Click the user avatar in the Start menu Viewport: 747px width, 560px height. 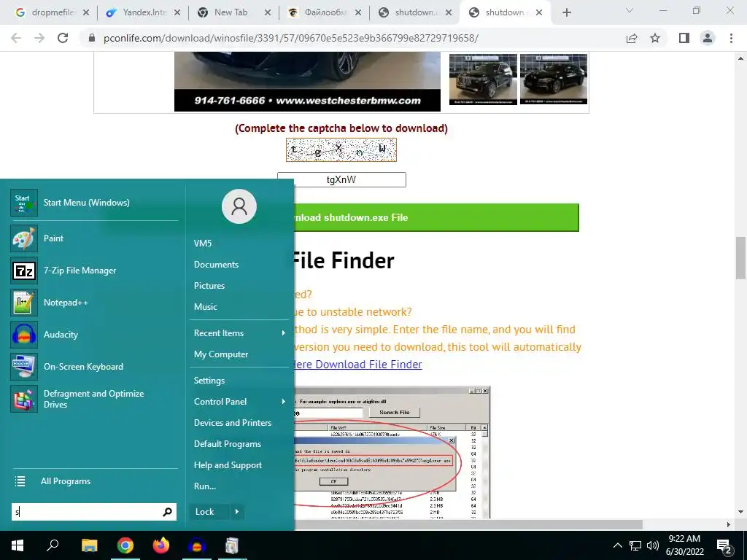[x=239, y=206]
